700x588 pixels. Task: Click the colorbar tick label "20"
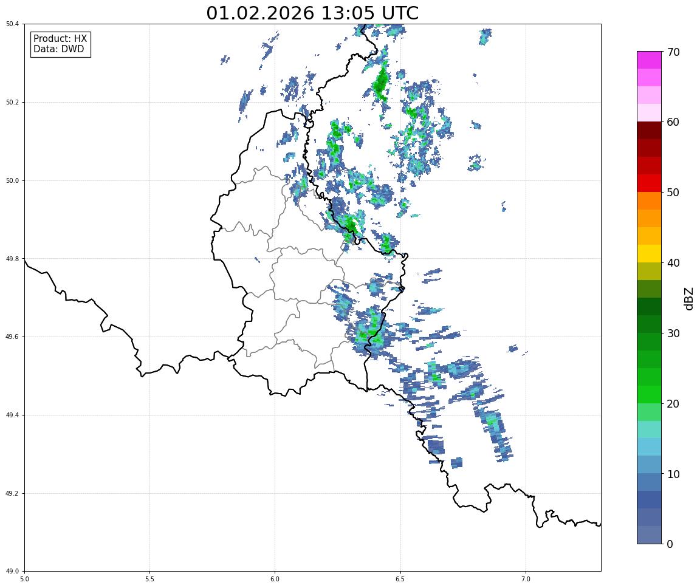coord(673,404)
